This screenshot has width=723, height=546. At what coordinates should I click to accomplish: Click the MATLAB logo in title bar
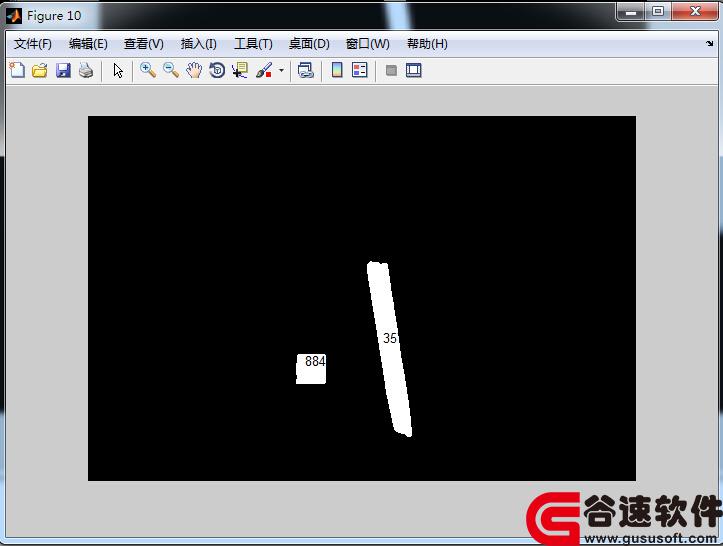point(13,16)
